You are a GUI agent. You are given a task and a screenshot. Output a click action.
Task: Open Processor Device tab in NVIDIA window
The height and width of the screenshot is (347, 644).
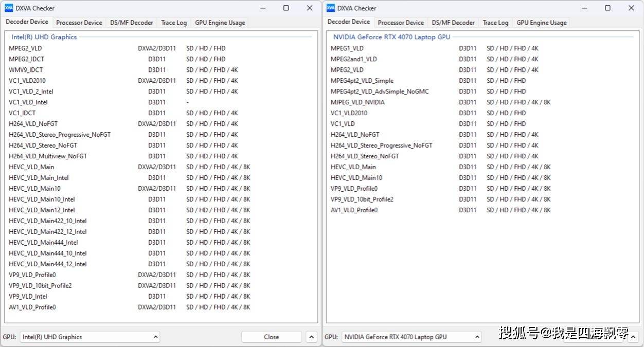[401, 23]
